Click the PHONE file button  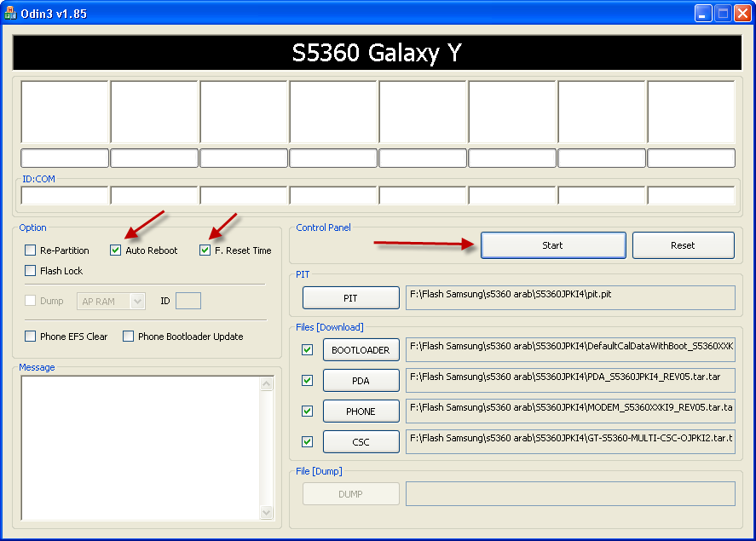361,411
